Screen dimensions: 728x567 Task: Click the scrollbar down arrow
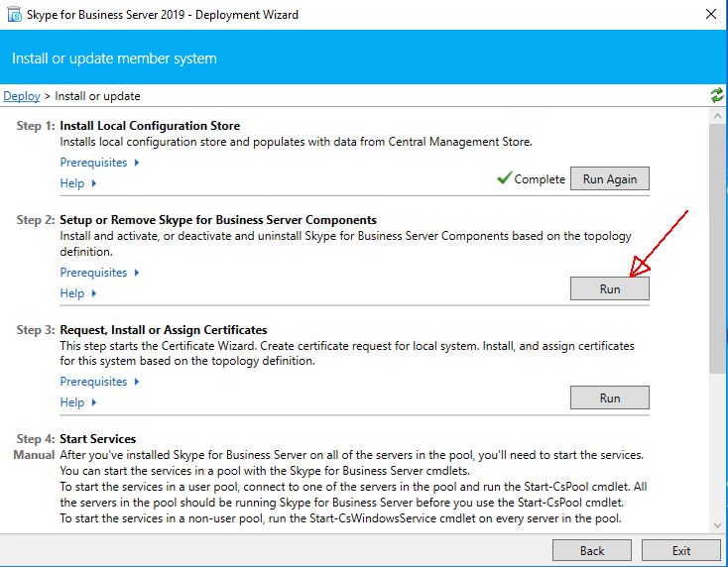(x=717, y=525)
